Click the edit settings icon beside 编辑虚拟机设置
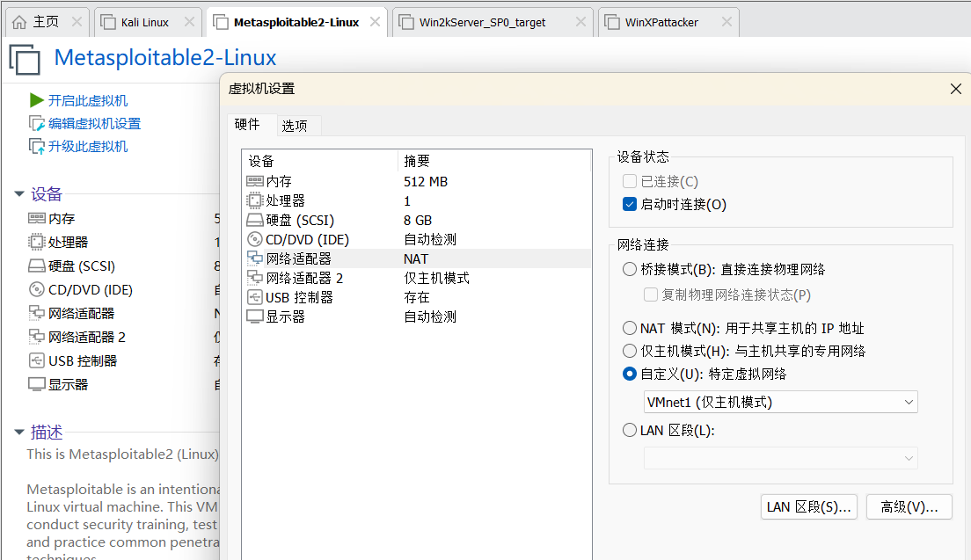This screenshot has width=971, height=560. point(37,123)
